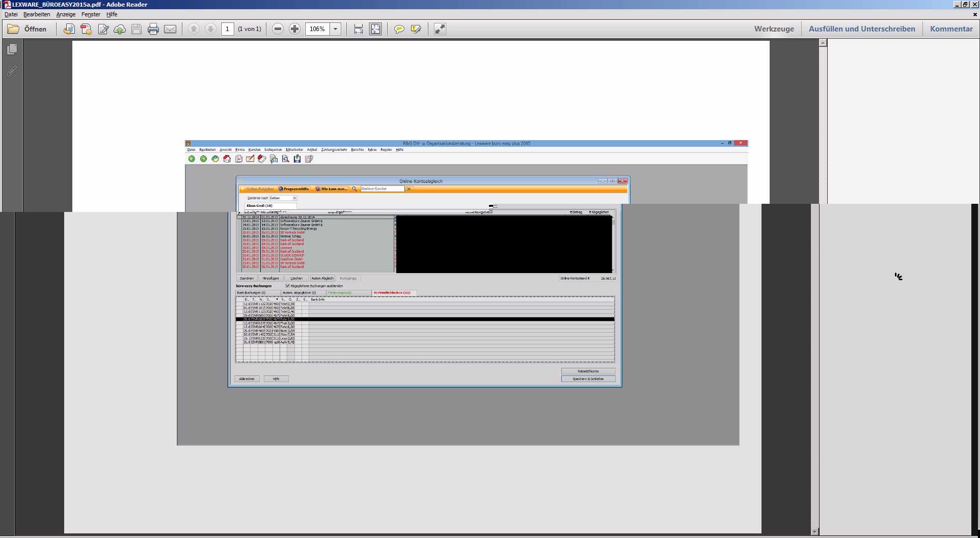The image size is (980, 538).
Task: Click the cloud upload icon
Action: pyautogui.click(x=120, y=29)
